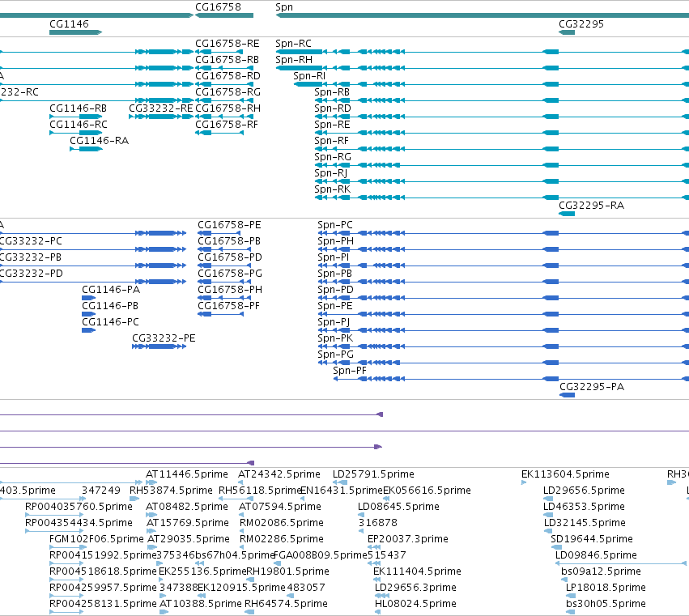Open transcript CG32295-RA

click(x=591, y=206)
